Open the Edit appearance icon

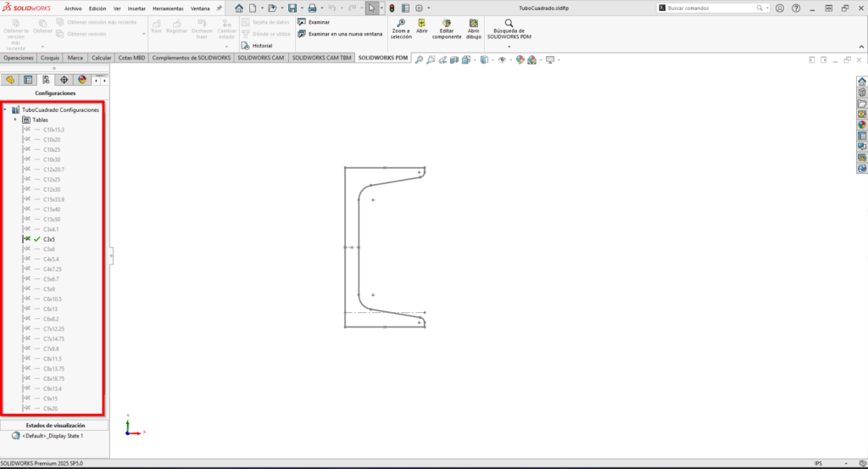tap(520, 59)
